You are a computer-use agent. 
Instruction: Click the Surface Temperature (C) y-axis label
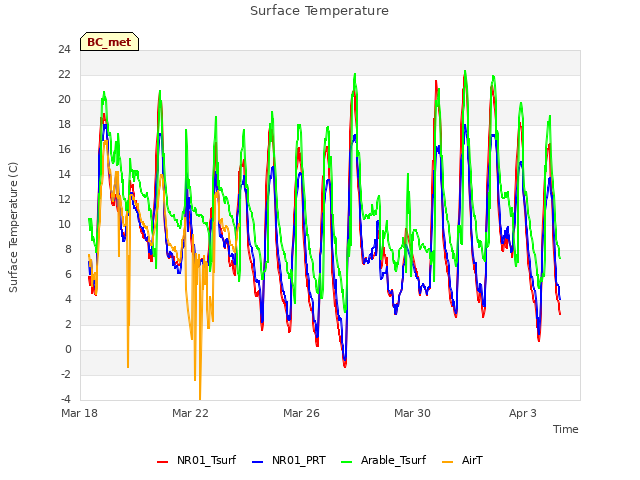[13, 227]
